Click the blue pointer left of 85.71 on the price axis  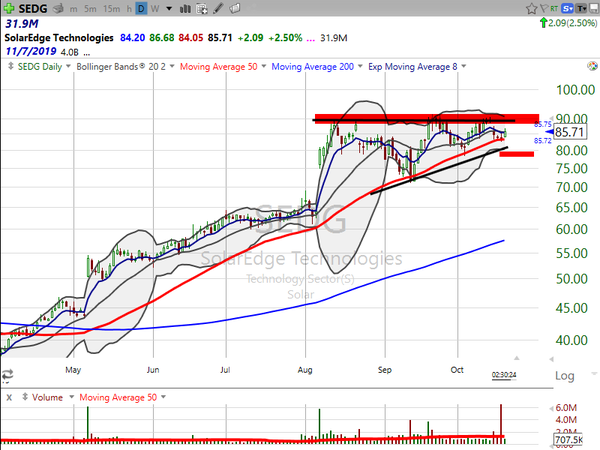[x=549, y=132]
